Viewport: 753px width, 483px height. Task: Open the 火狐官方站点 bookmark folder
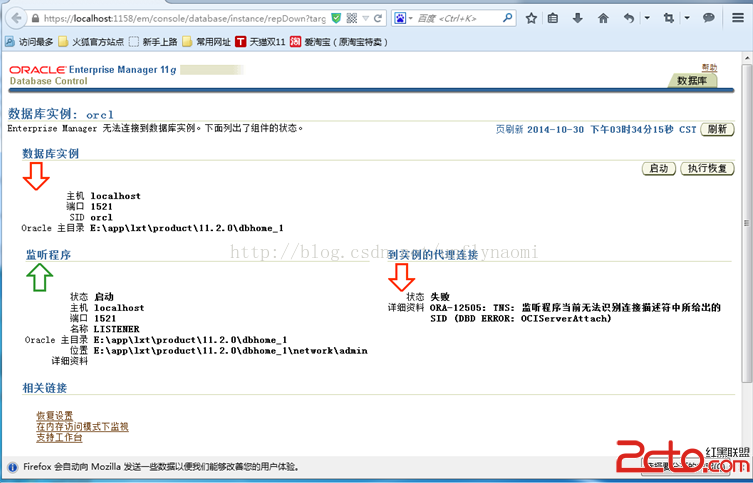pos(91,42)
